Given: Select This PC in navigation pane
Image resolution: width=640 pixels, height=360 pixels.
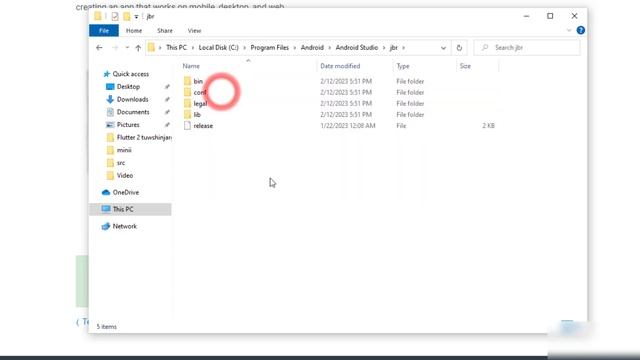Looking at the screenshot, I should (x=123, y=209).
